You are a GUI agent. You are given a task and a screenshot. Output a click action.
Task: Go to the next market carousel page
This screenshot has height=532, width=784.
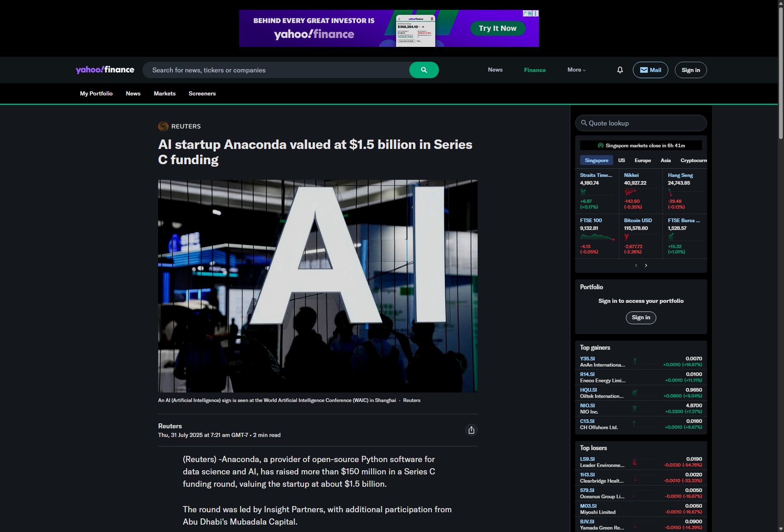point(646,265)
